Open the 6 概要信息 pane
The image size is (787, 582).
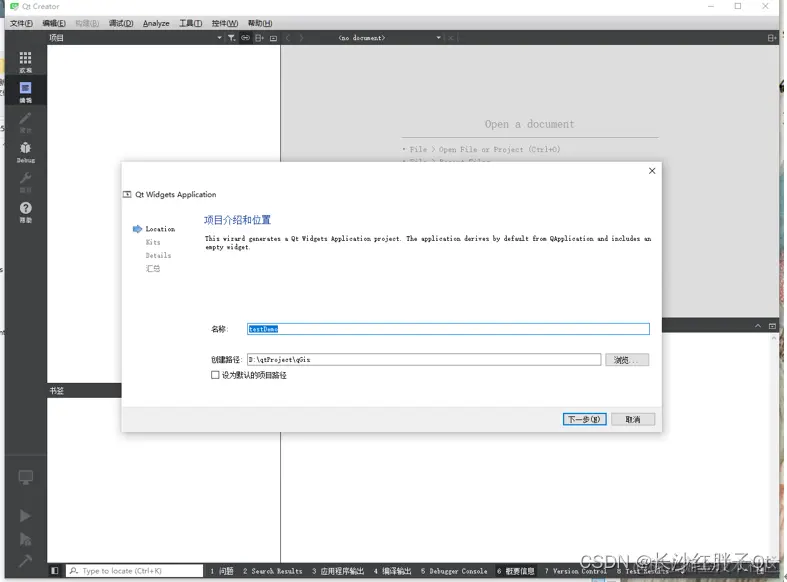[515, 571]
